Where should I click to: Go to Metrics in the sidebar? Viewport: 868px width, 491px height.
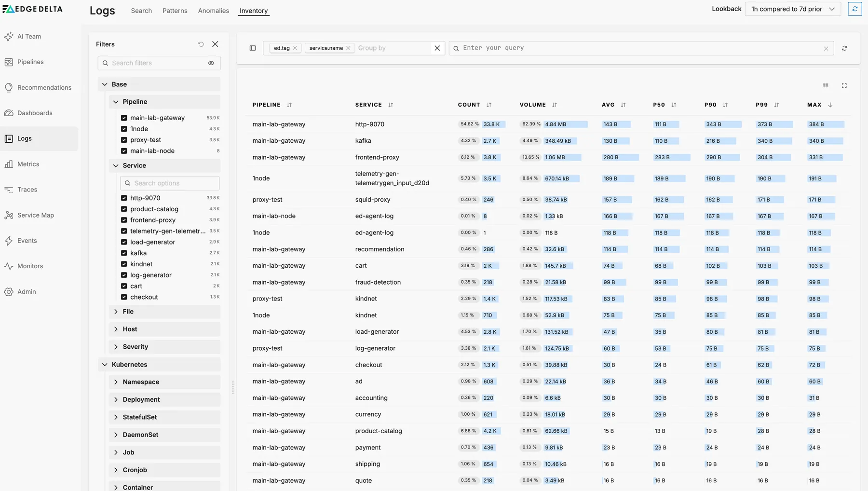(28, 164)
